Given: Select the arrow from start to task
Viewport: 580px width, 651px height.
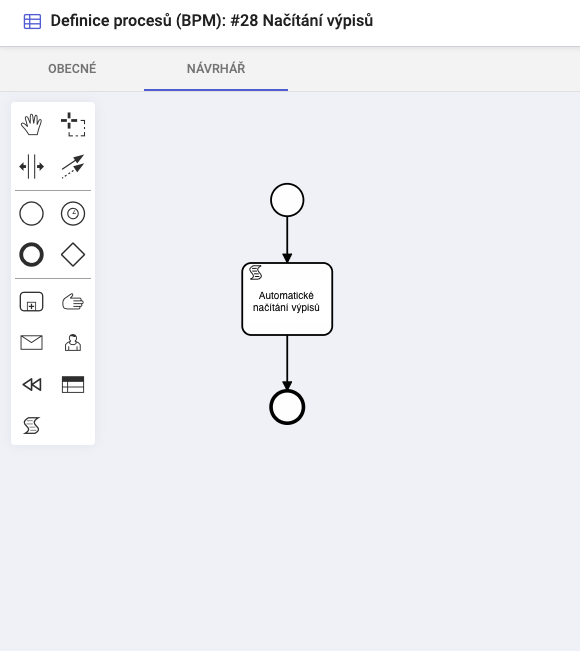Looking at the screenshot, I should (x=287, y=240).
